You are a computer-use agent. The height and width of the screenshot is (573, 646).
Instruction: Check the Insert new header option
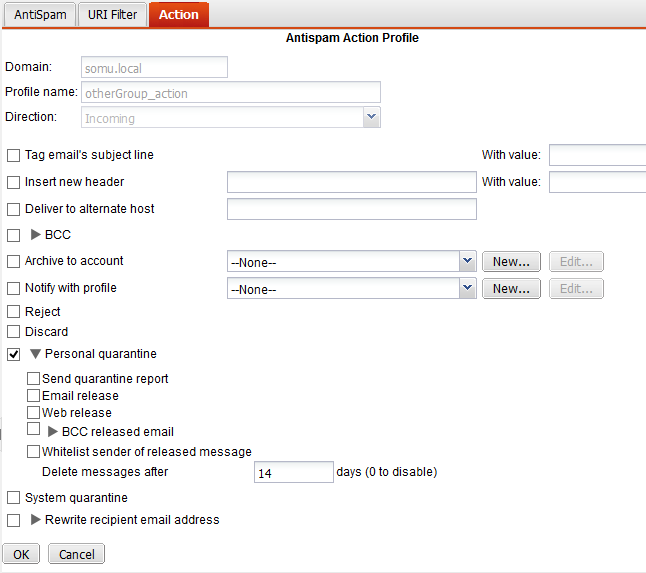click(x=13, y=183)
